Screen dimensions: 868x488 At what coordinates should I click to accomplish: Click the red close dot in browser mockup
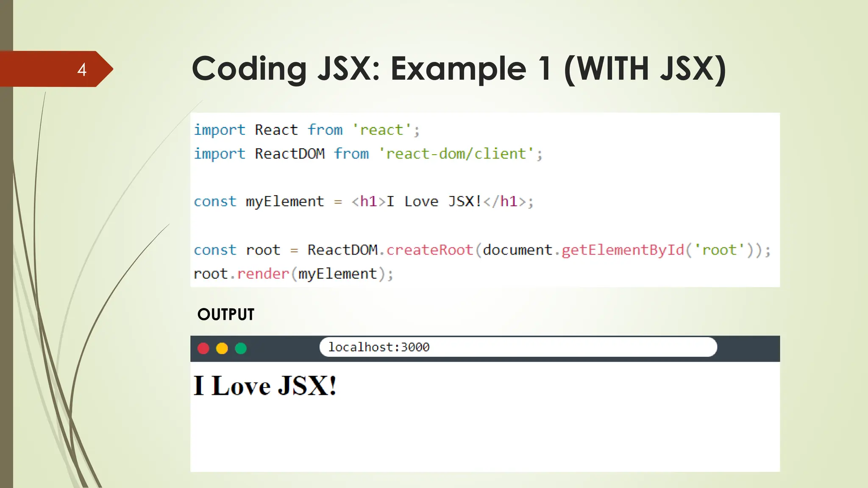[203, 348]
